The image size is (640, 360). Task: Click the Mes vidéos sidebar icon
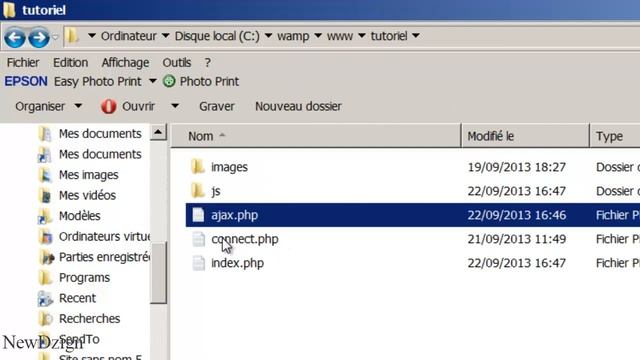pyautogui.click(x=45, y=196)
